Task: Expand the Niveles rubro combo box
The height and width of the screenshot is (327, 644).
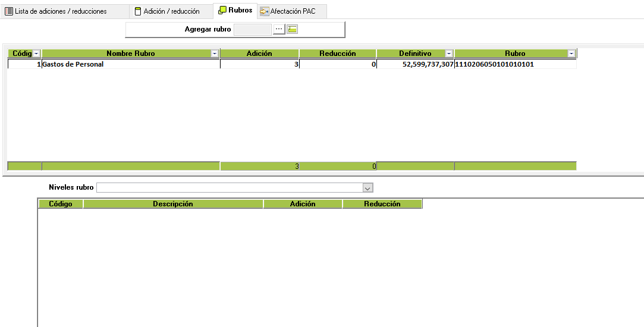Action: pos(367,188)
